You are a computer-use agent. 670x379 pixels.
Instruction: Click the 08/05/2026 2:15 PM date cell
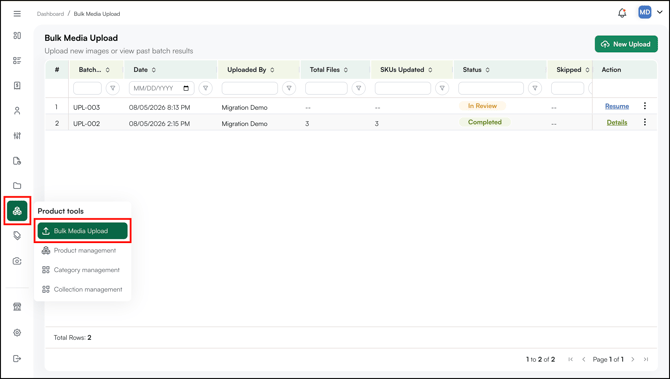(x=159, y=123)
